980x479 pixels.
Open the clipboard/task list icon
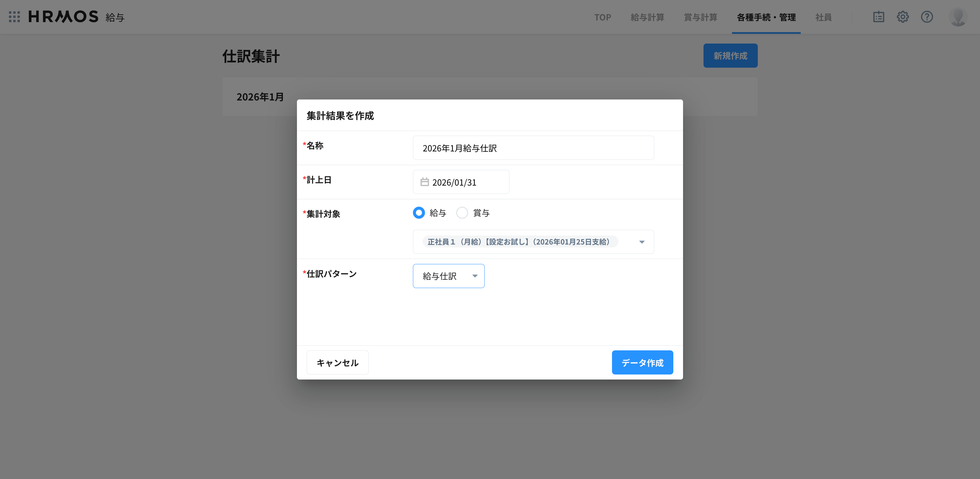[x=878, y=17]
